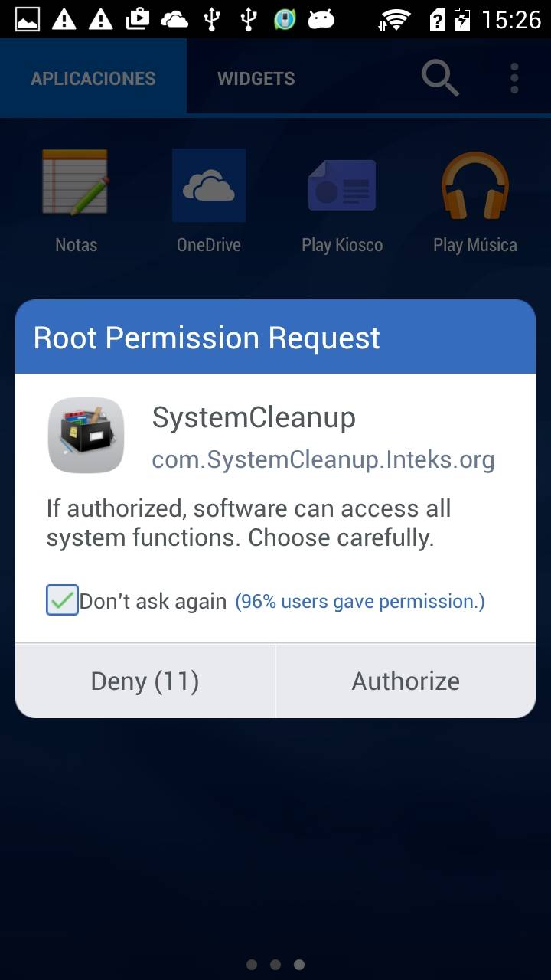Tap the com.SystemCleanup.Inteks.org package name
Image resolution: width=551 pixels, height=980 pixels.
323,459
